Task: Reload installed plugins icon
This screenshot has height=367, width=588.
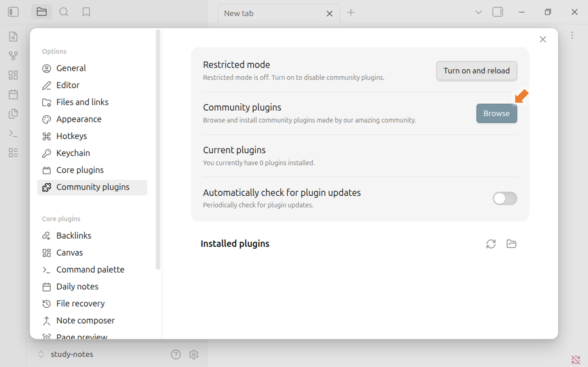Action: coord(491,244)
